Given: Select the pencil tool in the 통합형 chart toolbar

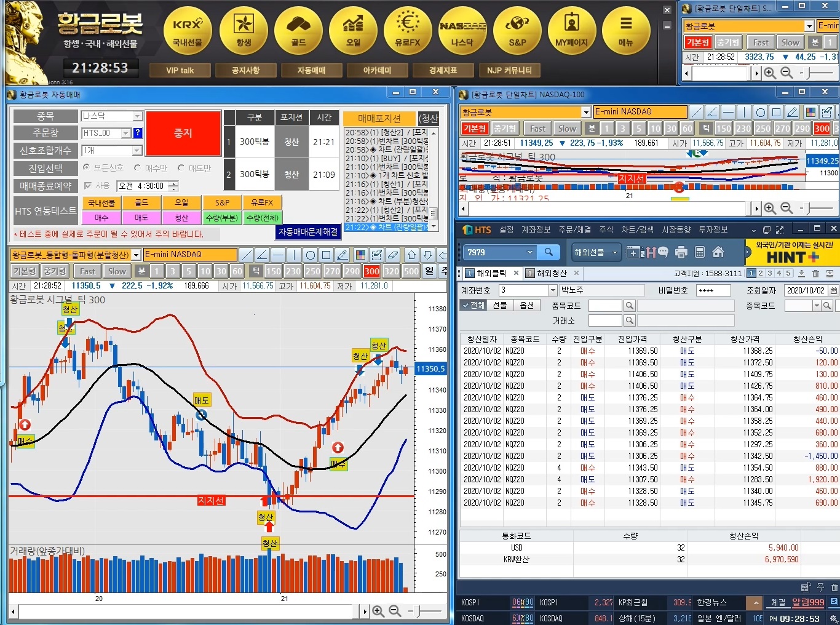Looking at the screenshot, I should [x=343, y=255].
